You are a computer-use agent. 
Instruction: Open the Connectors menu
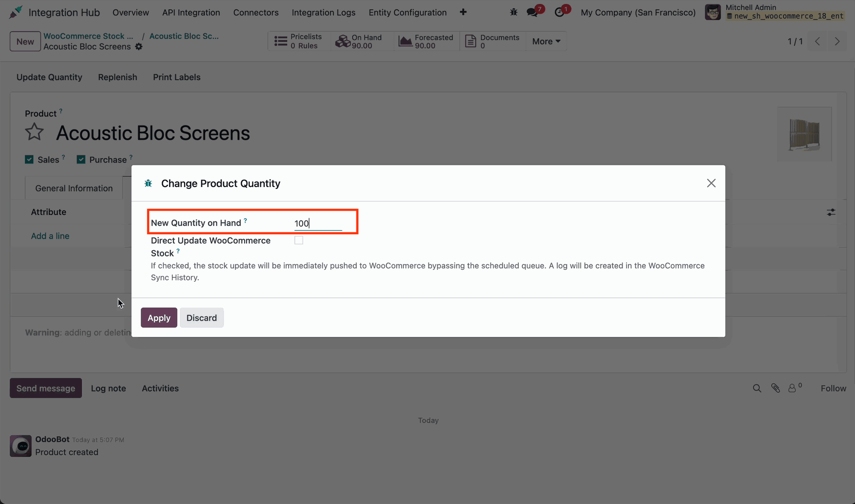[x=256, y=12]
